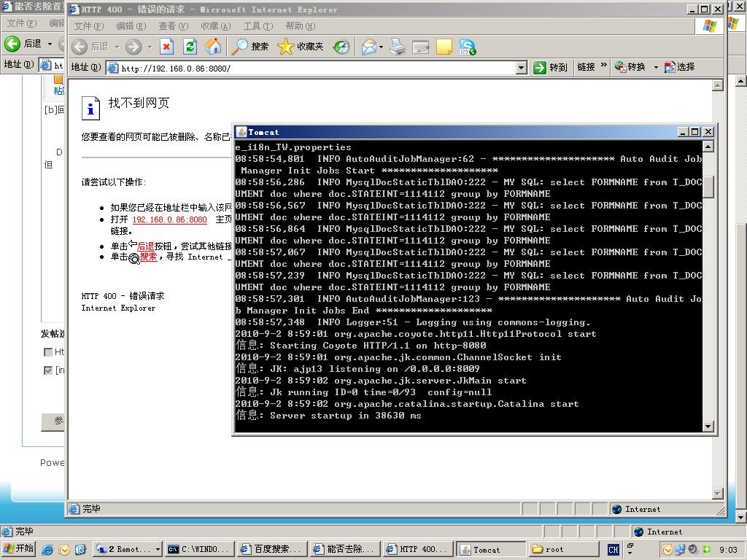Click the Print icon
Image resolution: width=747 pixels, height=560 pixels.
(398, 47)
